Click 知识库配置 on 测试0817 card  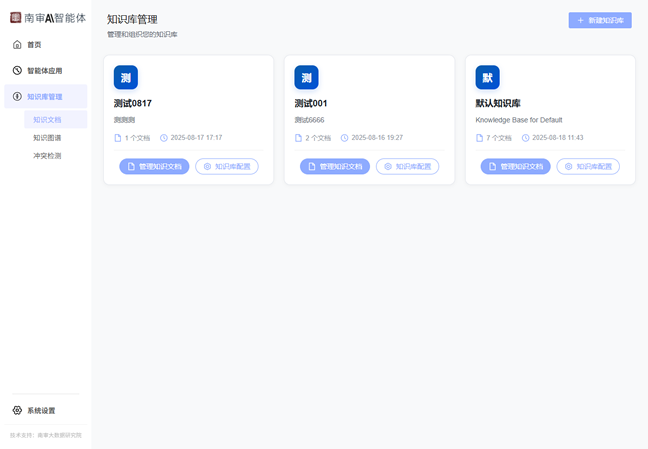227,166
